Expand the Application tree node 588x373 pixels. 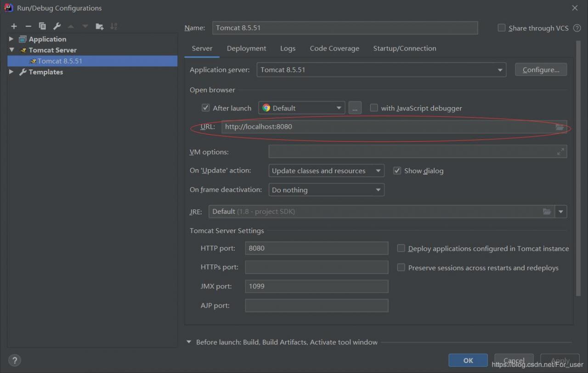11,39
